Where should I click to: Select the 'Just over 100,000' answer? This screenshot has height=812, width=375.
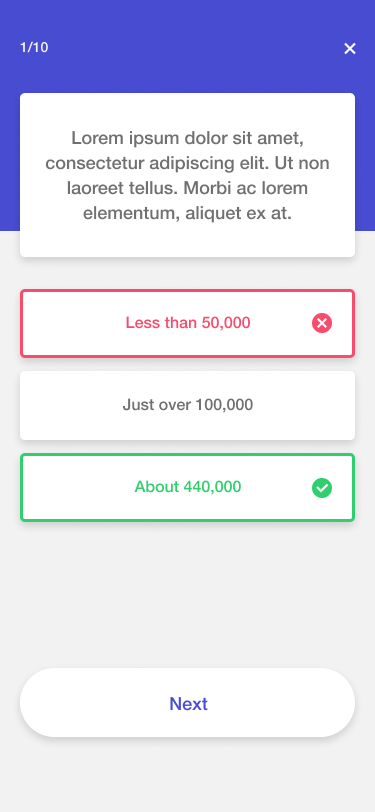coord(188,405)
